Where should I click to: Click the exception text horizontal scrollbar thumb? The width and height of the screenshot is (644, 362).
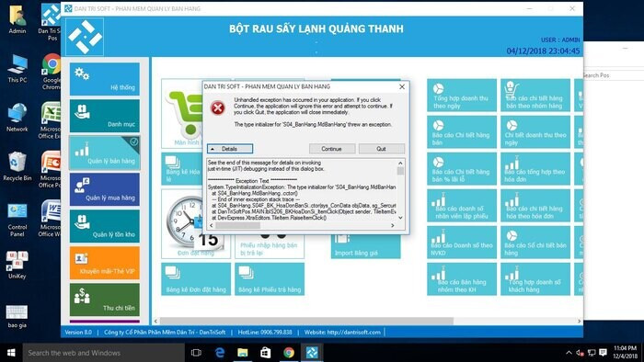pyautogui.click(x=237, y=225)
